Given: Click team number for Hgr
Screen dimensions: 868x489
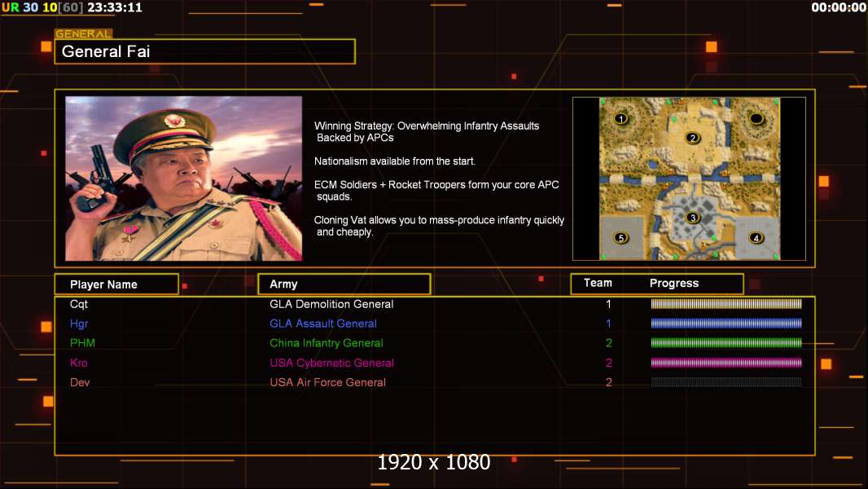Looking at the screenshot, I should coord(608,324).
